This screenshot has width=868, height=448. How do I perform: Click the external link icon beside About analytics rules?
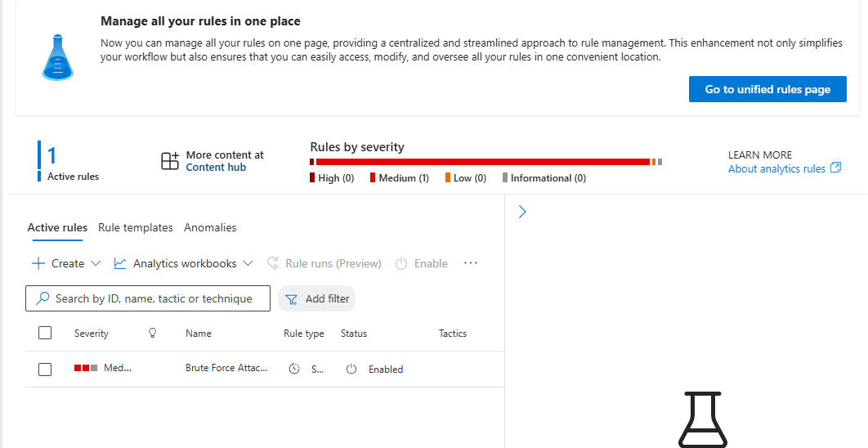click(x=835, y=168)
